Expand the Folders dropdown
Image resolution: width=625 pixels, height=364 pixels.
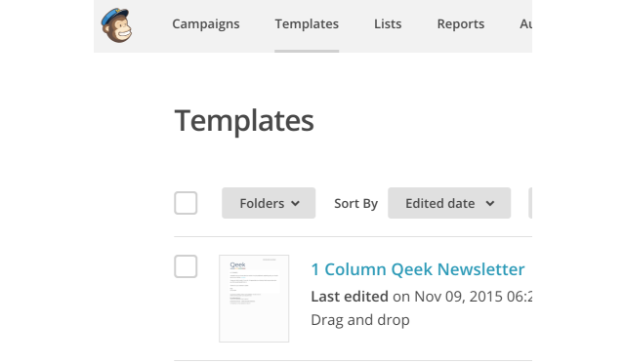tap(269, 203)
